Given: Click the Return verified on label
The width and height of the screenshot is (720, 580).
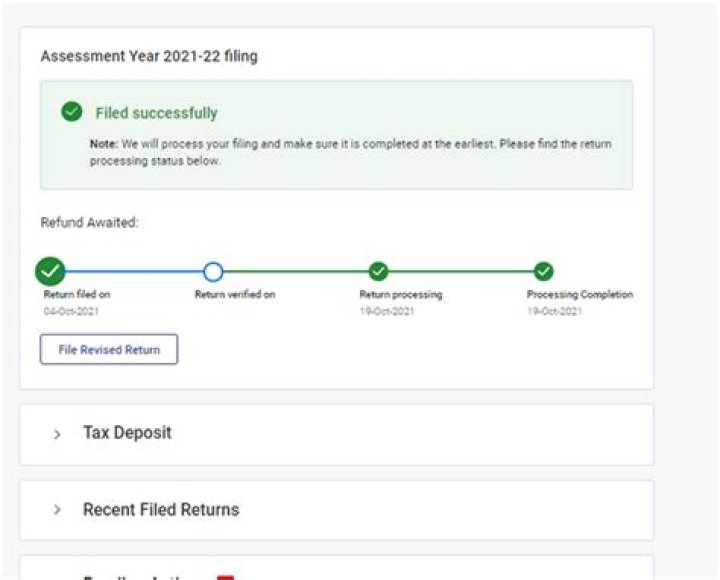Looking at the screenshot, I should tap(234, 295).
